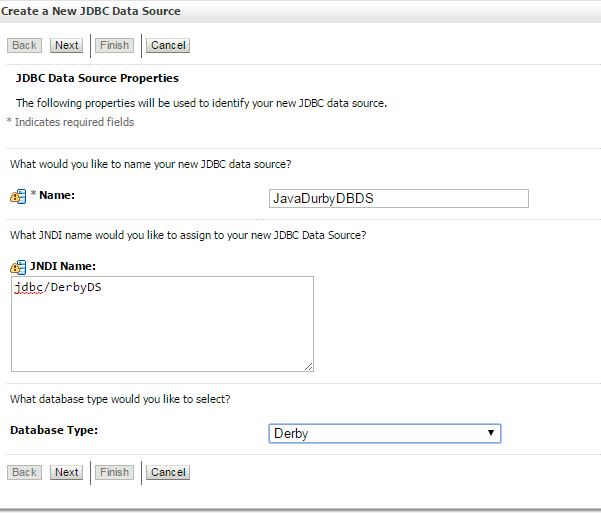Click the help icon beside Name label
This screenshot has width=601, height=513.
[18, 197]
